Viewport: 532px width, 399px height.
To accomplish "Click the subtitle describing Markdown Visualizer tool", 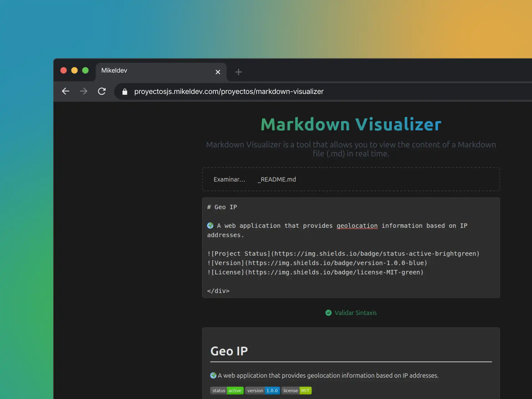I will point(351,149).
